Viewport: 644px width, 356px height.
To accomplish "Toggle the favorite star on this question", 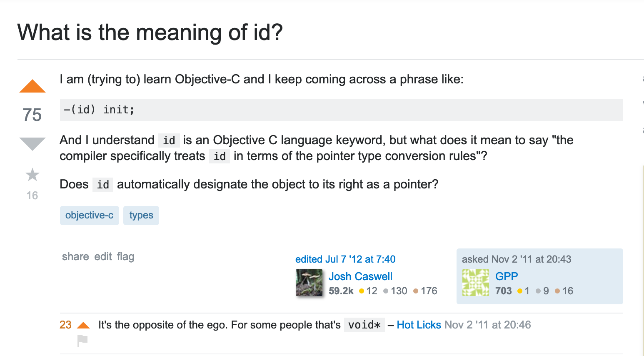I will (32, 175).
